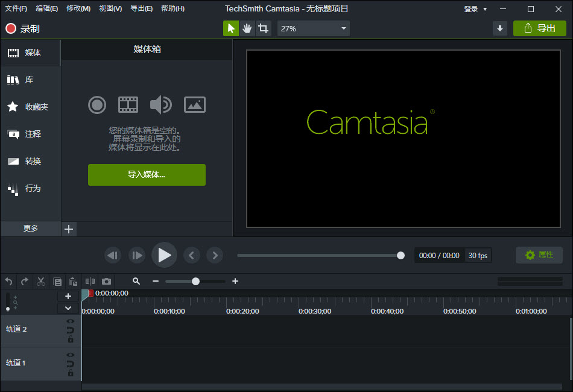Click the video filmstrip icon in media bin
Viewport: 573px width, 392px height.
[128, 105]
